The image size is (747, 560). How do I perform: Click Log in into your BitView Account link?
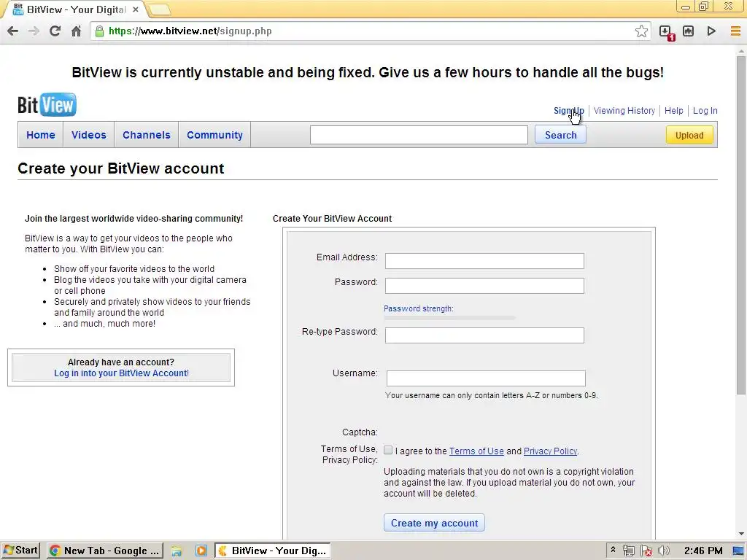coord(122,373)
